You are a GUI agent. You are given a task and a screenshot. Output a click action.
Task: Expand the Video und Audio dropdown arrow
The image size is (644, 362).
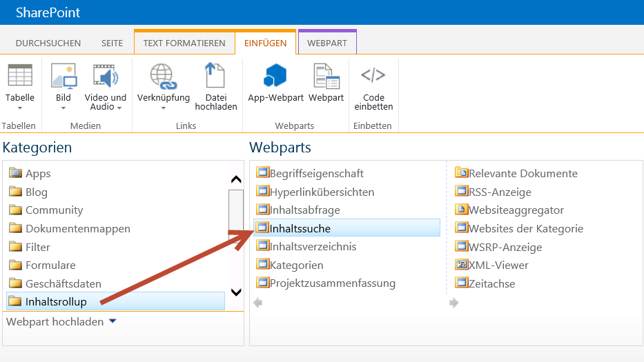coord(119,108)
